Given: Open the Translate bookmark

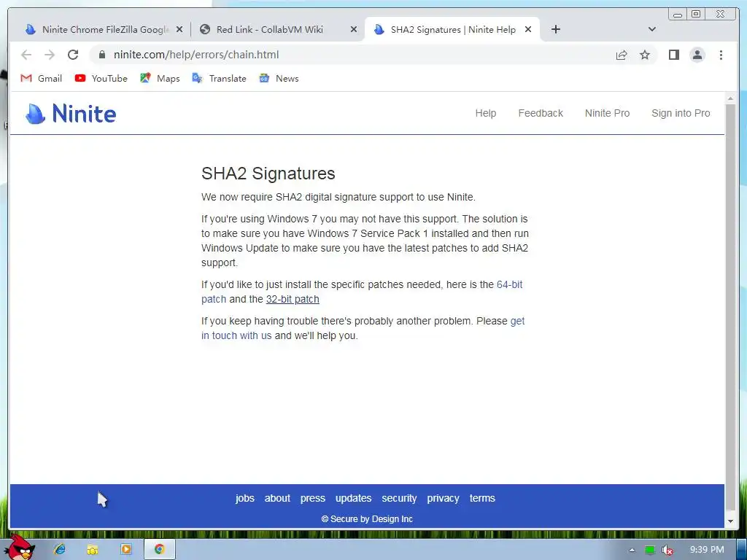Looking at the screenshot, I should click(219, 79).
